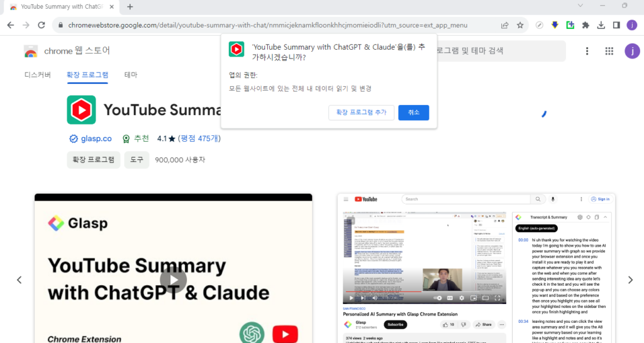Click the 확장 프로그램 category chip
644x343 pixels.
pos(94,160)
